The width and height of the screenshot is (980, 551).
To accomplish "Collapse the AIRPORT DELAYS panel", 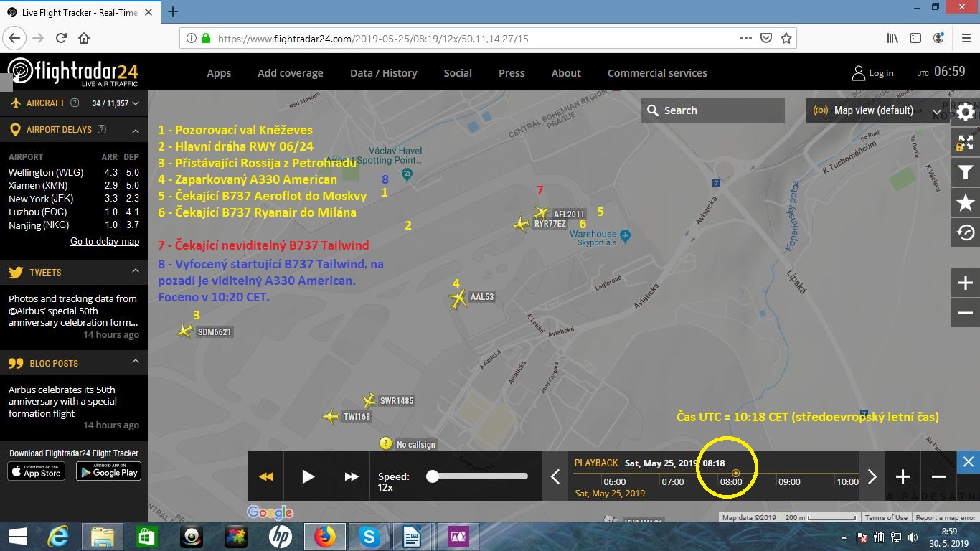I will pos(135,131).
